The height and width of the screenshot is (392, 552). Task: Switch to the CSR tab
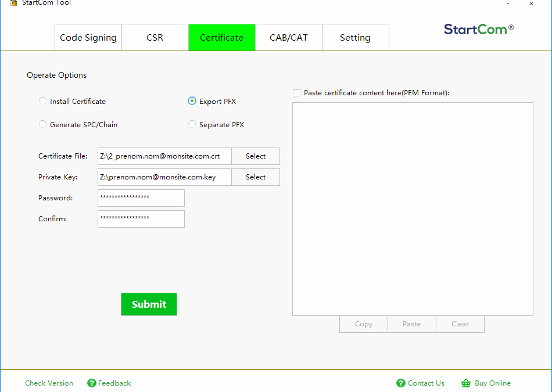[155, 37]
